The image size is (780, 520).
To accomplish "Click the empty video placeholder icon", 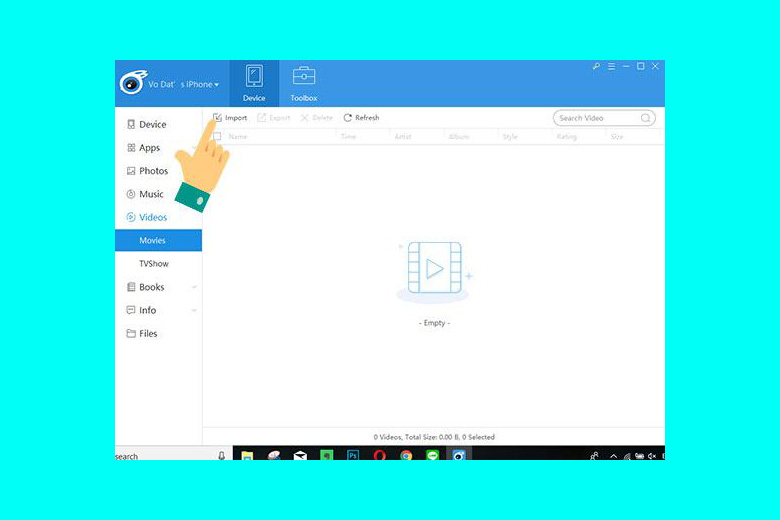I will point(434,271).
